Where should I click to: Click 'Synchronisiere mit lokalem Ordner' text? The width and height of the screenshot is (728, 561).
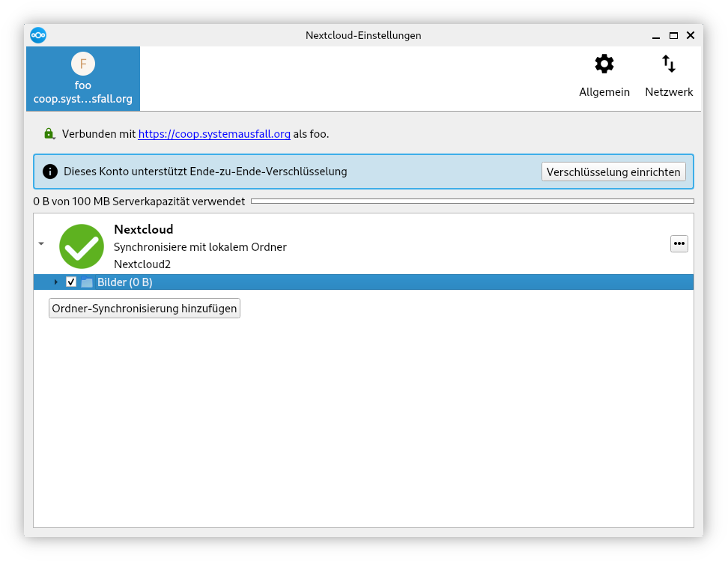pyautogui.click(x=200, y=247)
